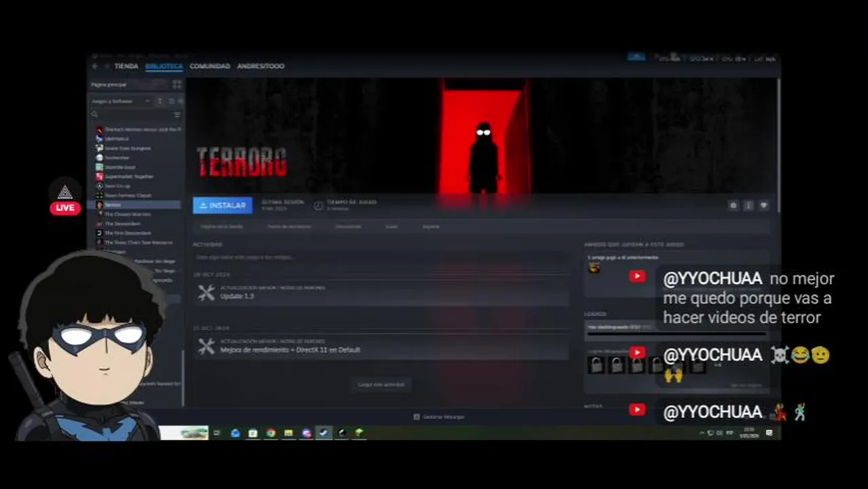Open the Página de la tienda link
This screenshot has width=868, height=489.
pos(221,227)
